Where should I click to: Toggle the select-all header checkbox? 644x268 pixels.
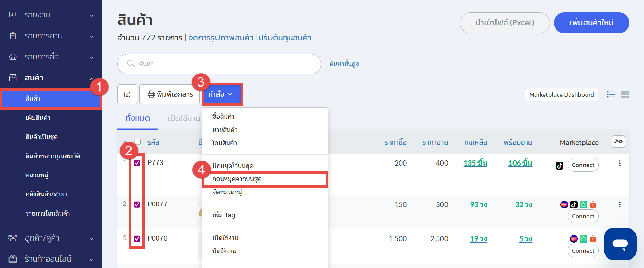click(x=138, y=142)
